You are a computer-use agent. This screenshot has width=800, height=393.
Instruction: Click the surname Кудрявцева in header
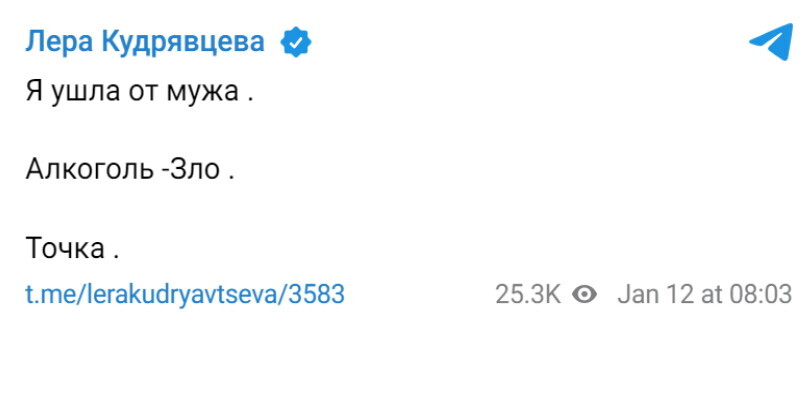(x=183, y=42)
